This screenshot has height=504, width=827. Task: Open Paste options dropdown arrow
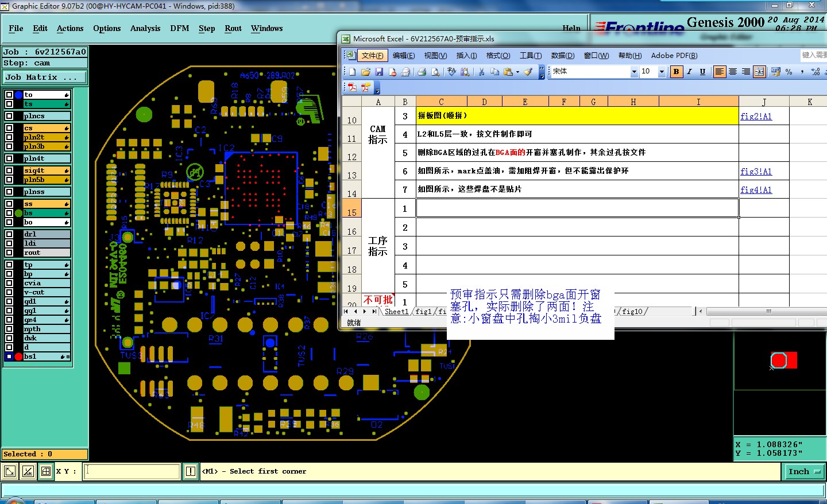[517, 72]
